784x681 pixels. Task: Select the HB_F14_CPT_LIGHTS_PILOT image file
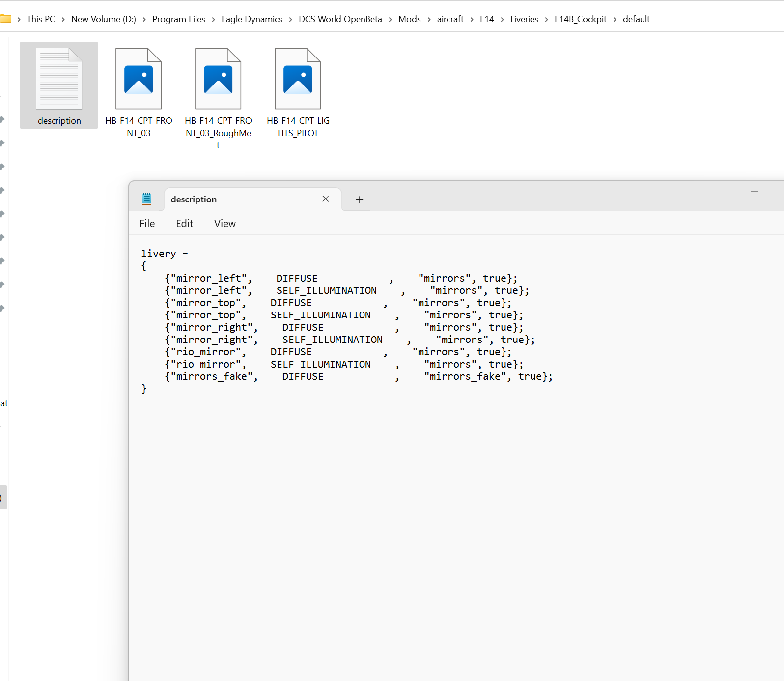(x=298, y=91)
